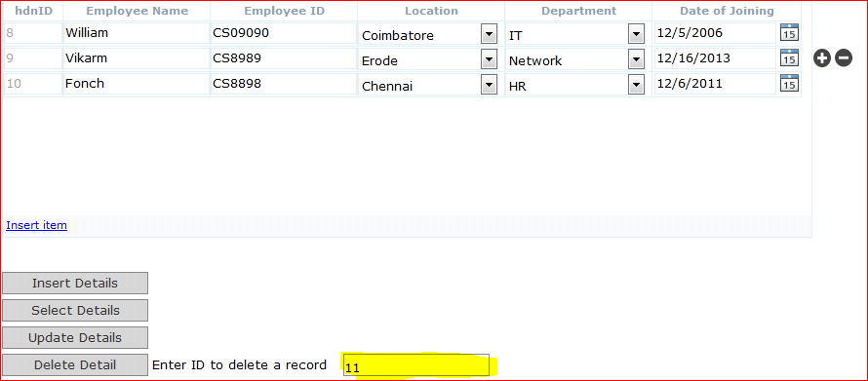Screen dimensions: 868x381
Task: Click hdnID field with value 8
Action: pos(32,33)
